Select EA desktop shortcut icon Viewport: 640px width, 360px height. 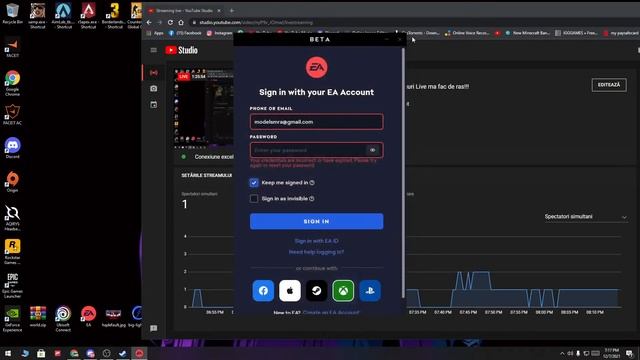(88, 316)
